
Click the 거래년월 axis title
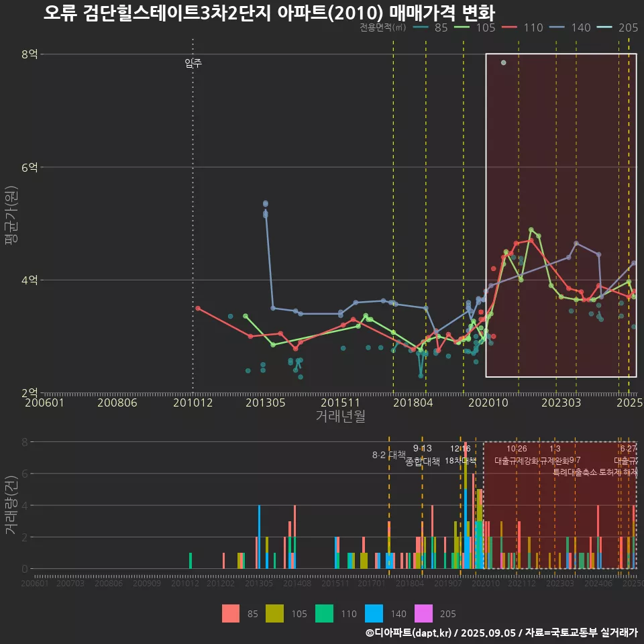pyautogui.click(x=341, y=416)
